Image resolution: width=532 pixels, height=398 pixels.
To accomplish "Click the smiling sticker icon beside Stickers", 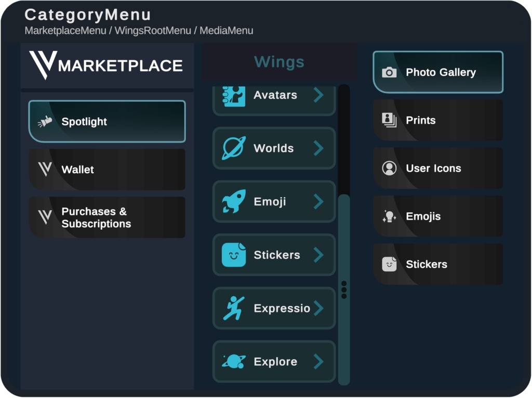I will [233, 255].
